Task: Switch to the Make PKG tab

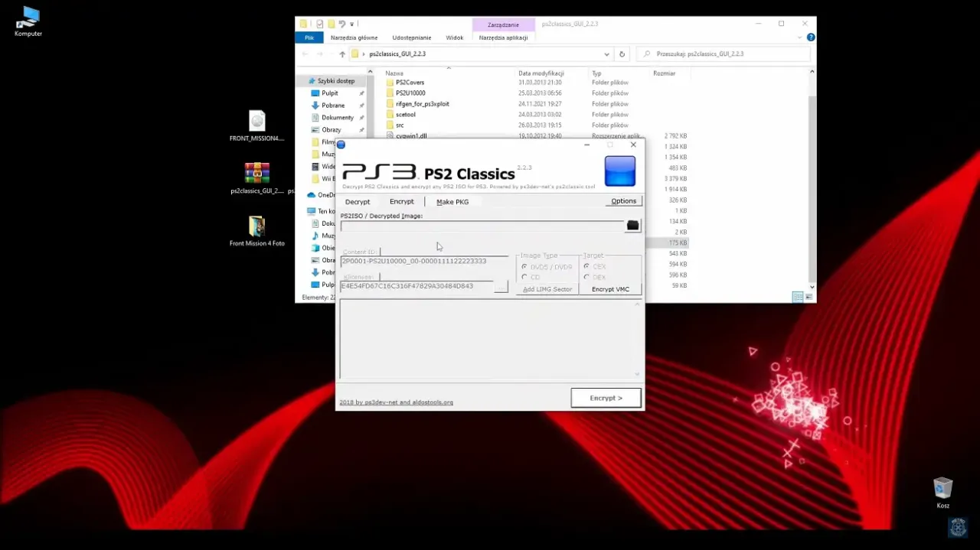Action: pos(452,202)
